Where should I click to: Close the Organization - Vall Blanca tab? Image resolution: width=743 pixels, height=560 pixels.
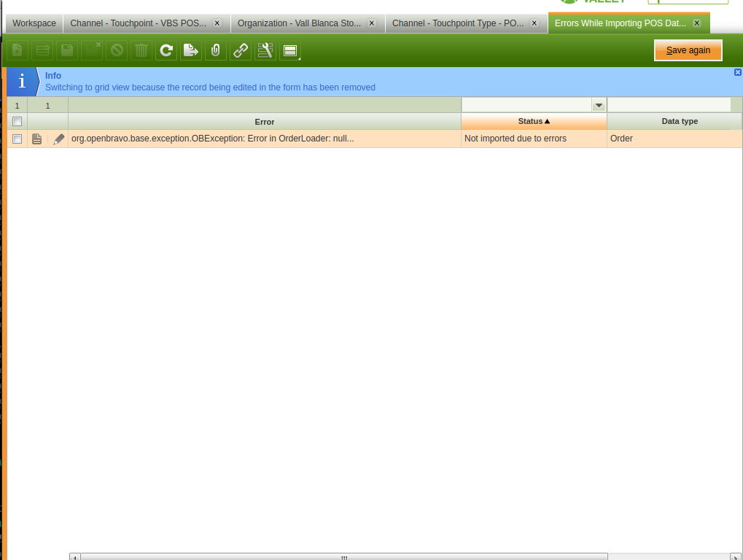(x=372, y=23)
